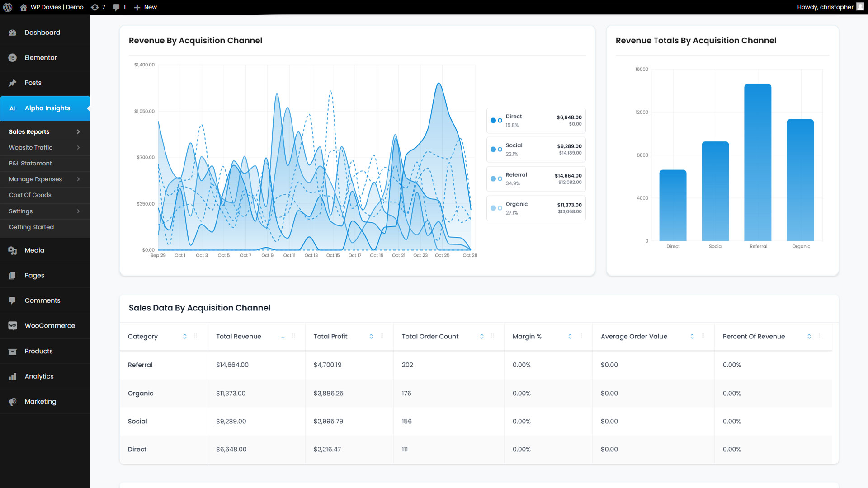Open the Media library icon
This screenshot has height=488, width=868.
click(12, 250)
